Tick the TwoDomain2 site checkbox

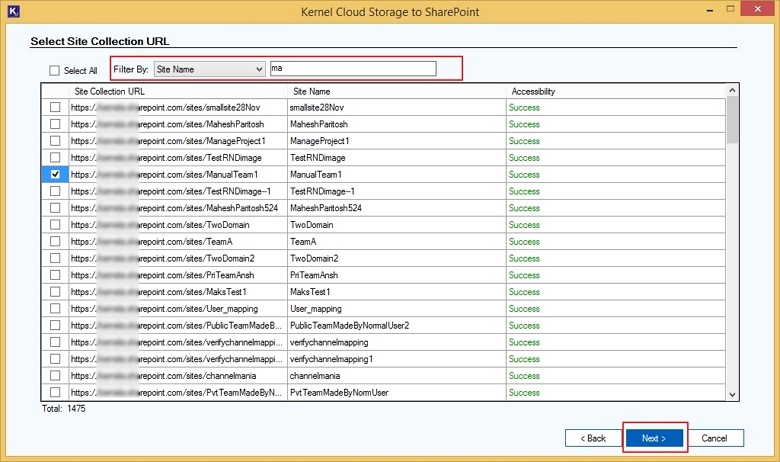click(x=55, y=258)
